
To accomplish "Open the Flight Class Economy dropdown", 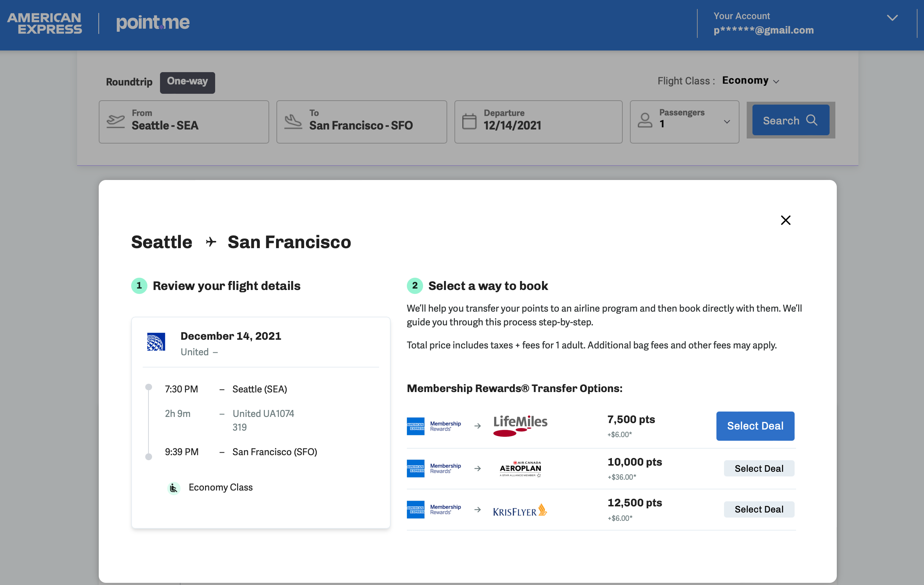I will 750,81.
